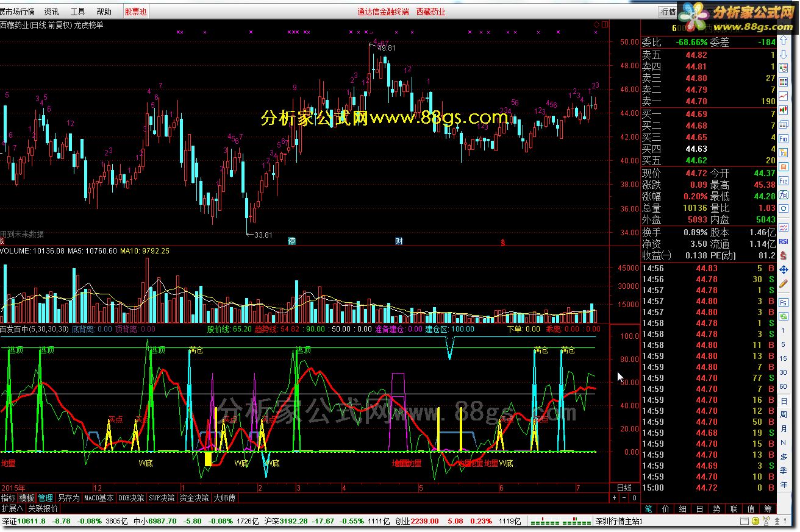Expand the 扩展 panel

(12, 508)
